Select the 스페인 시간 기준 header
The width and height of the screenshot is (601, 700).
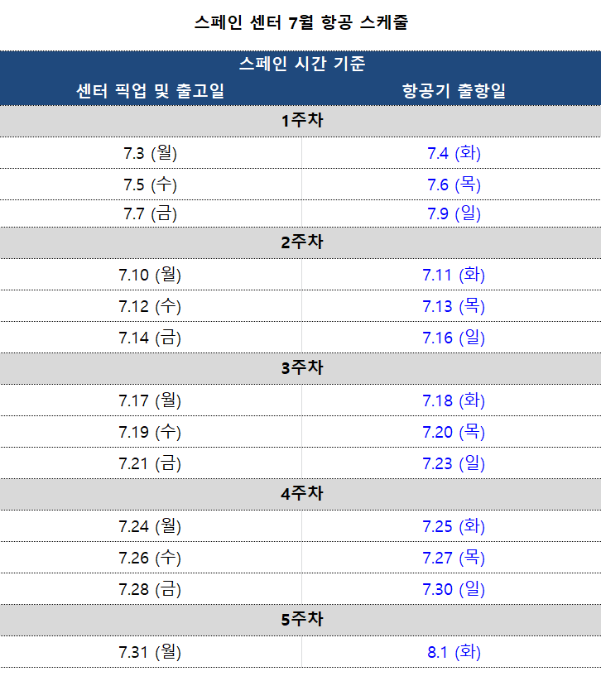click(x=302, y=64)
